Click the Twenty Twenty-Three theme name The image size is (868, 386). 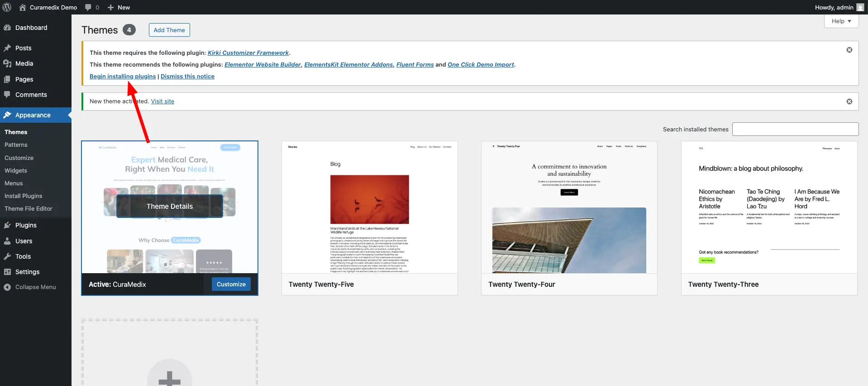coord(723,284)
